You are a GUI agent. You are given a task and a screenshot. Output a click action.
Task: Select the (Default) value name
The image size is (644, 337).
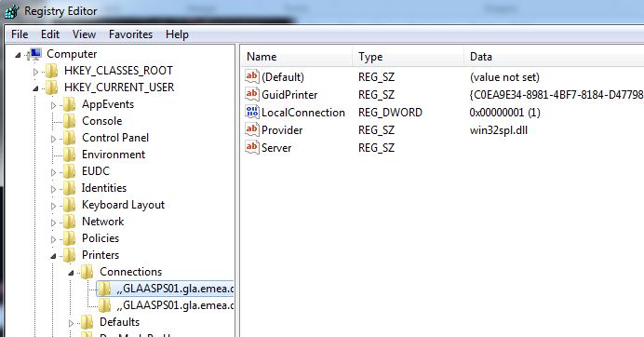(283, 77)
